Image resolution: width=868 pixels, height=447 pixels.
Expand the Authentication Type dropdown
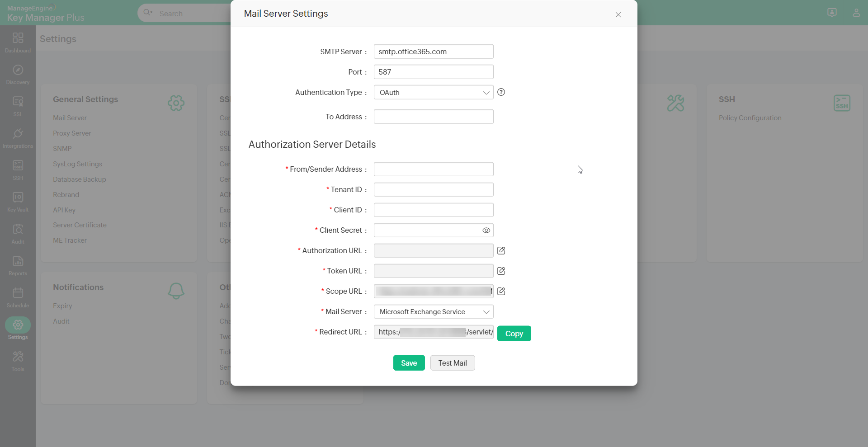pos(433,92)
